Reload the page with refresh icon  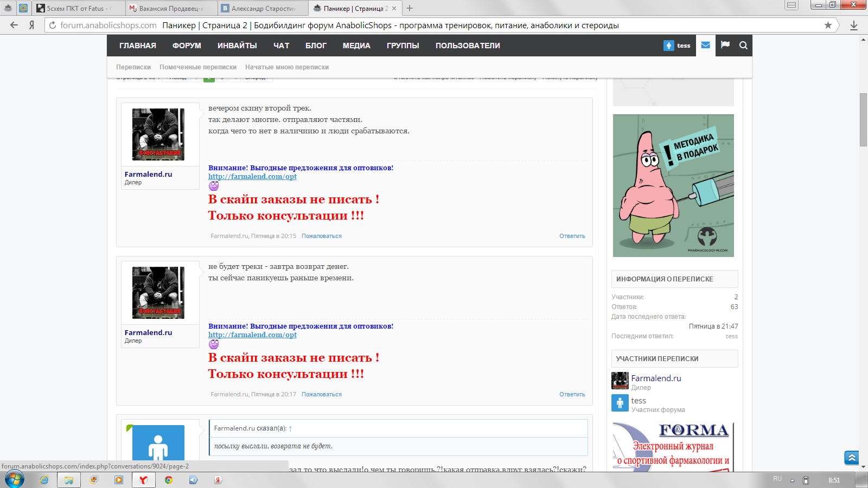(53, 25)
